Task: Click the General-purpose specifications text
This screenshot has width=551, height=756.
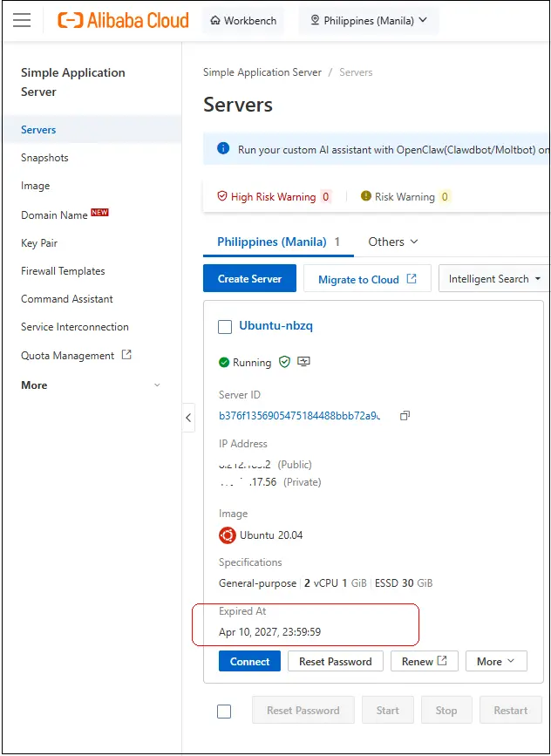Action: (x=257, y=583)
